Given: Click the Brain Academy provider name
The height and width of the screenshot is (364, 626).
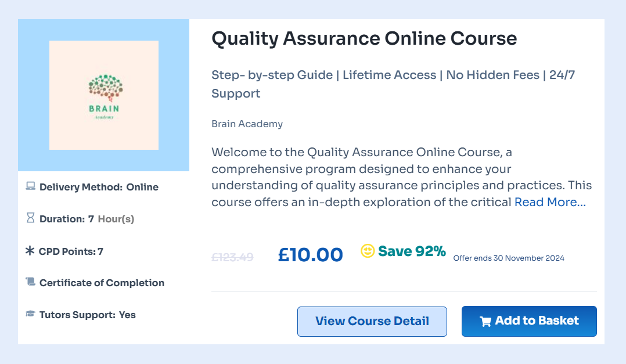Looking at the screenshot, I should tap(247, 124).
